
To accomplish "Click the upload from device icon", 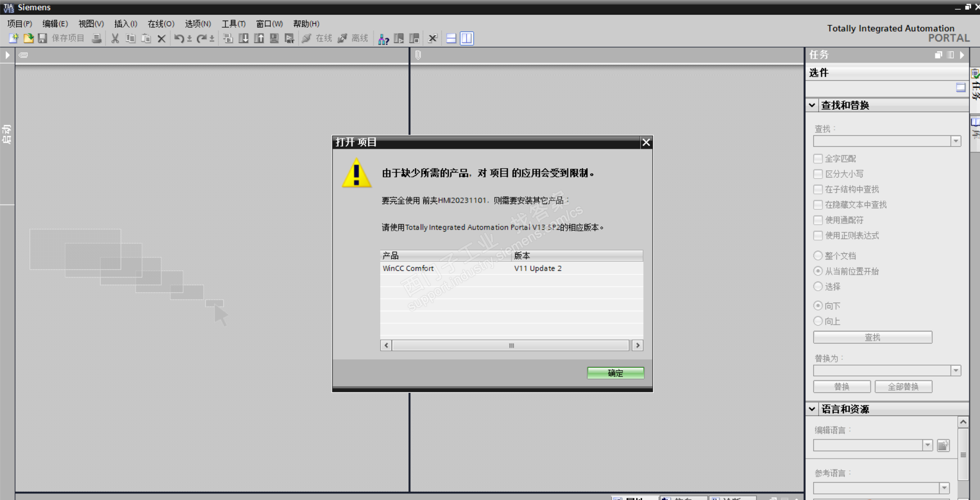I will pos(259,38).
